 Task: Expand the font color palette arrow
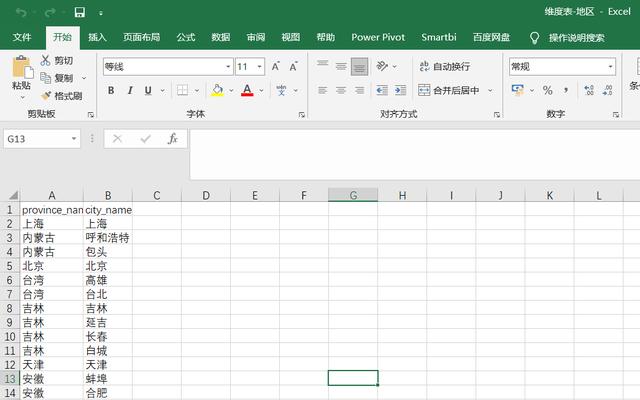click(x=261, y=91)
